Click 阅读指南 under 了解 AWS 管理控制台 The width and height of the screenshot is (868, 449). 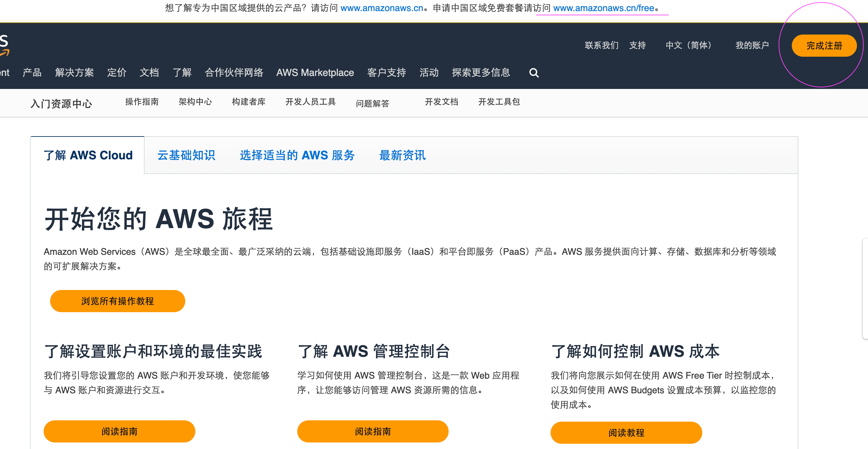[373, 431]
